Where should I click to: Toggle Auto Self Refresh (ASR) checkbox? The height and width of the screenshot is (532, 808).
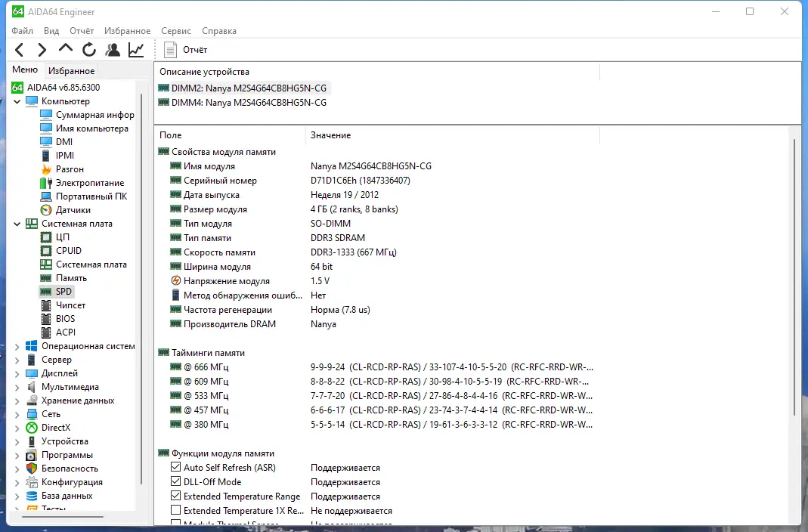coord(175,467)
